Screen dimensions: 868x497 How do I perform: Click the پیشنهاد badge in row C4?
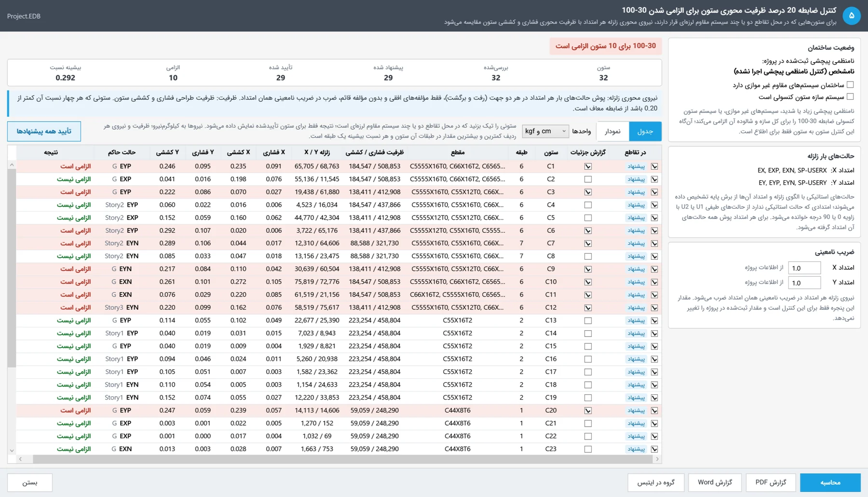tap(636, 205)
